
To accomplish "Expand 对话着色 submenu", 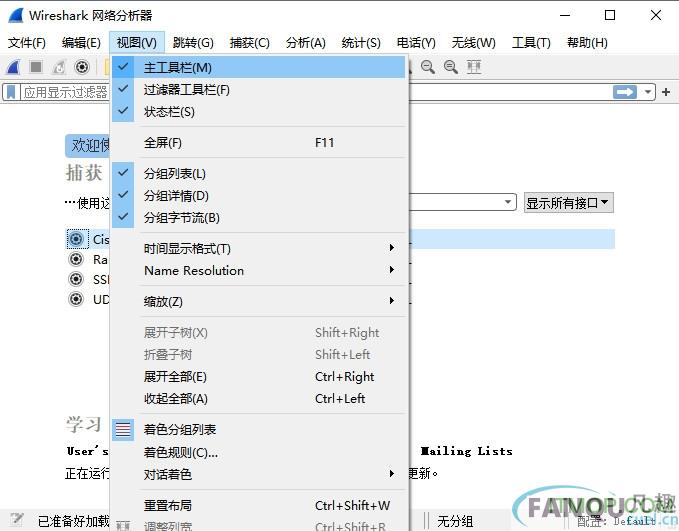I will [x=259, y=474].
